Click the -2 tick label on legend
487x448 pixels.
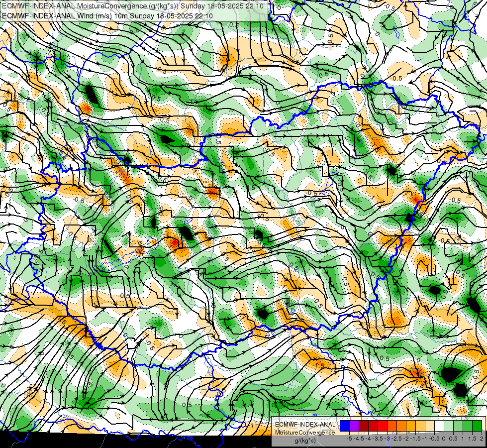(406, 439)
